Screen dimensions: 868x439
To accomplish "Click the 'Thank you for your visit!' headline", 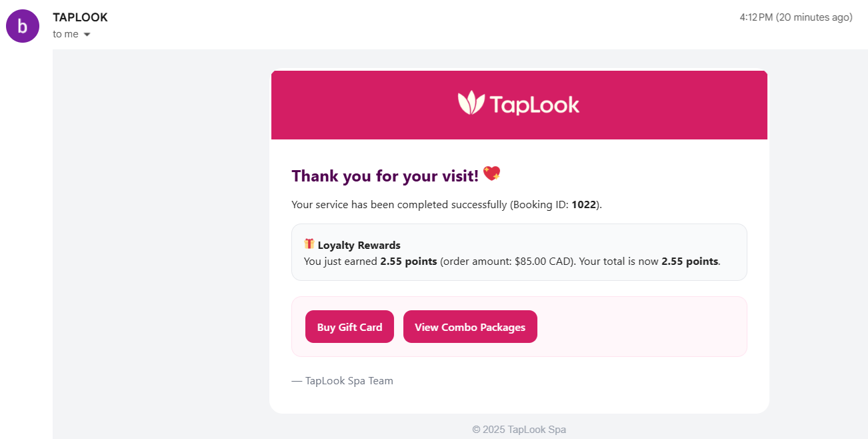I will [x=386, y=175].
